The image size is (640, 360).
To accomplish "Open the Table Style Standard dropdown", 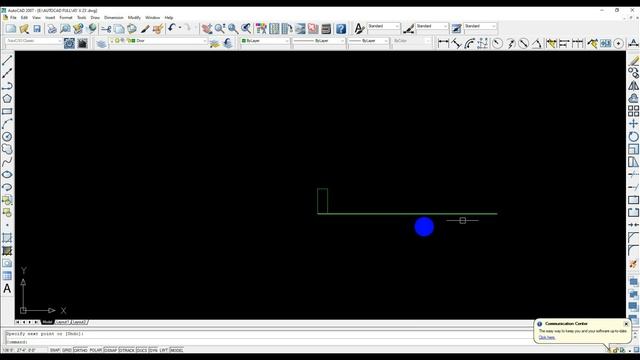I will click(480, 26).
